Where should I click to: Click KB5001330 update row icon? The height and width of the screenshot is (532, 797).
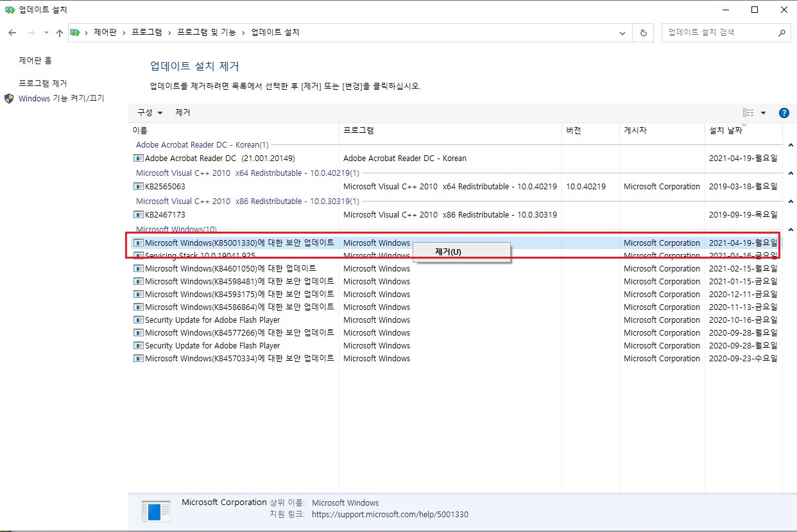pyautogui.click(x=138, y=243)
